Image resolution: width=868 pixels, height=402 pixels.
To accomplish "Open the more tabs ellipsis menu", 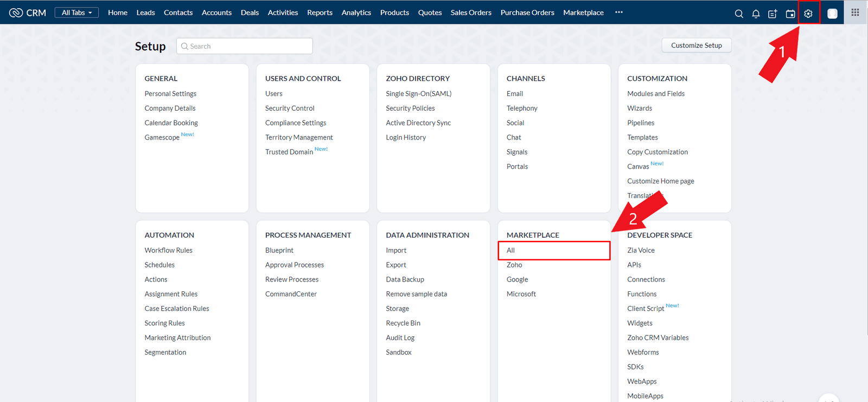I will pos(619,12).
